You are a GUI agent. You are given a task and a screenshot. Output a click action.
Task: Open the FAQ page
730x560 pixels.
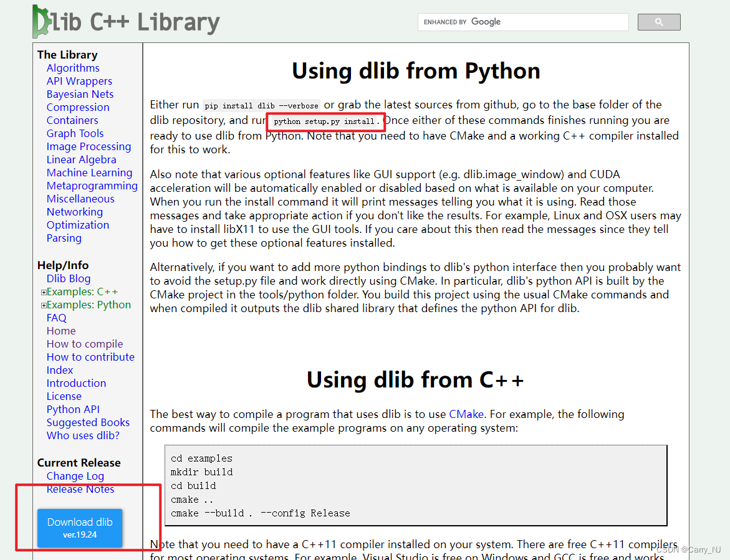[x=56, y=318]
